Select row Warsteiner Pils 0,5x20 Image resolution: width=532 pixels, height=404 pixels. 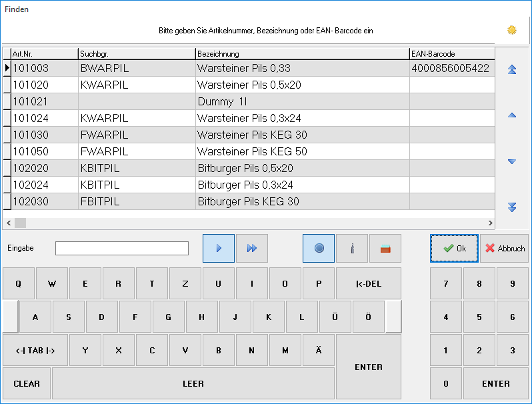(x=249, y=85)
